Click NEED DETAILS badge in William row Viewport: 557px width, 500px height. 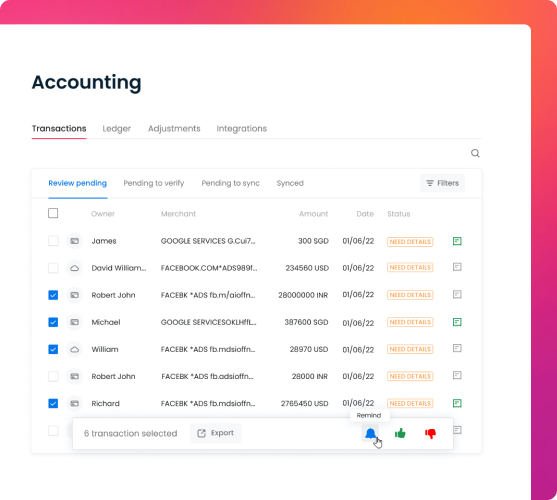[410, 349]
